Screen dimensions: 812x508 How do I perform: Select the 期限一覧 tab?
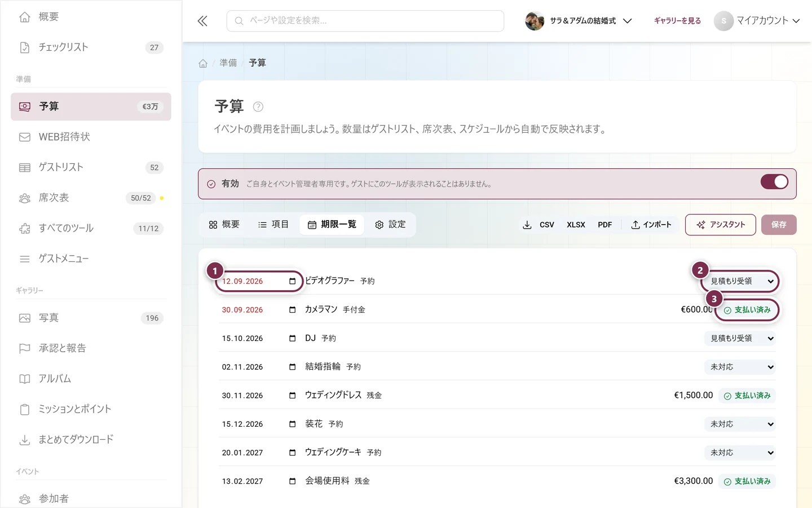[x=332, y=225]
